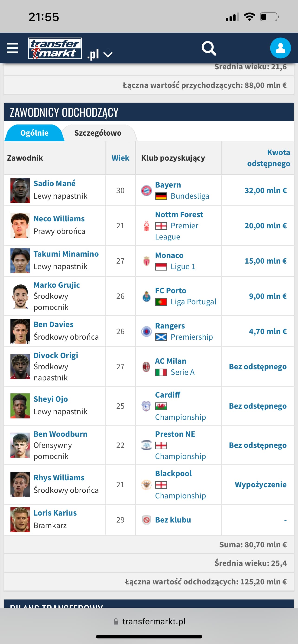Click the Bayern club crest

click(147, 191)
